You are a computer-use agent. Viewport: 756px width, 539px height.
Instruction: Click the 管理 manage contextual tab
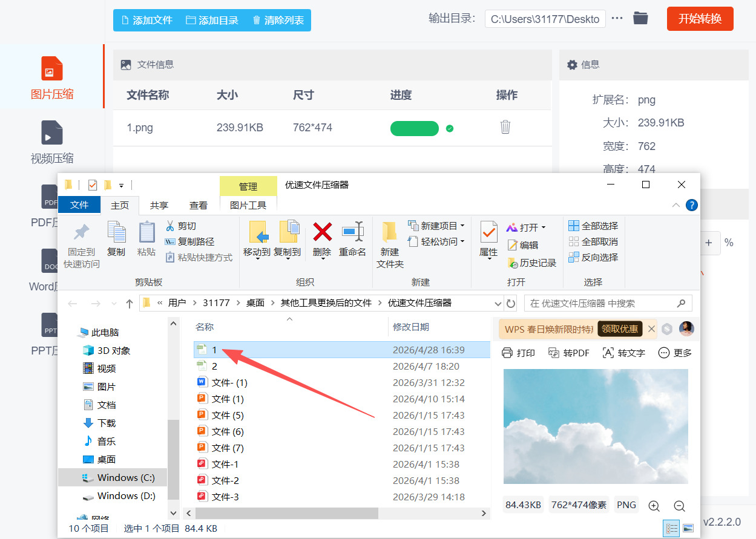(248, 186)
